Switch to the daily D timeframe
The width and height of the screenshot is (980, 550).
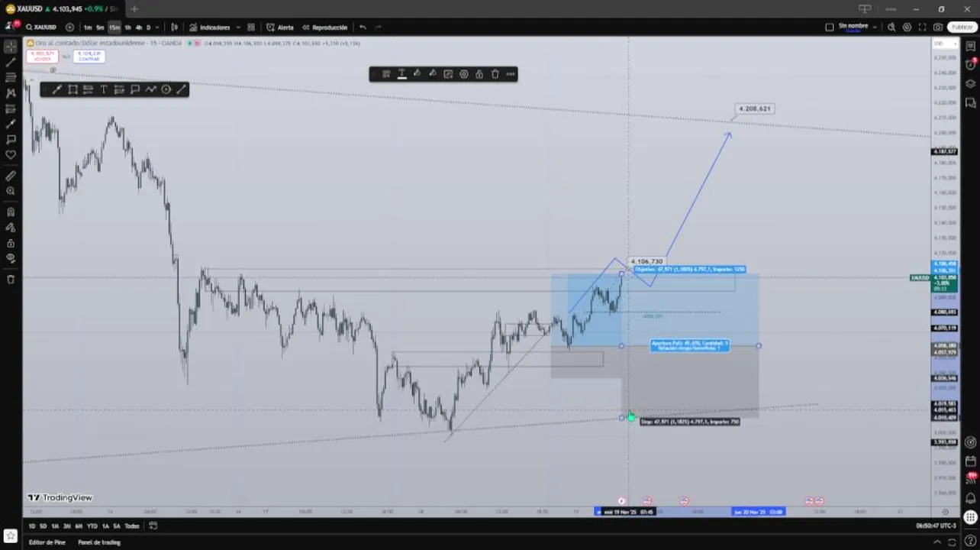coord(148,27)
